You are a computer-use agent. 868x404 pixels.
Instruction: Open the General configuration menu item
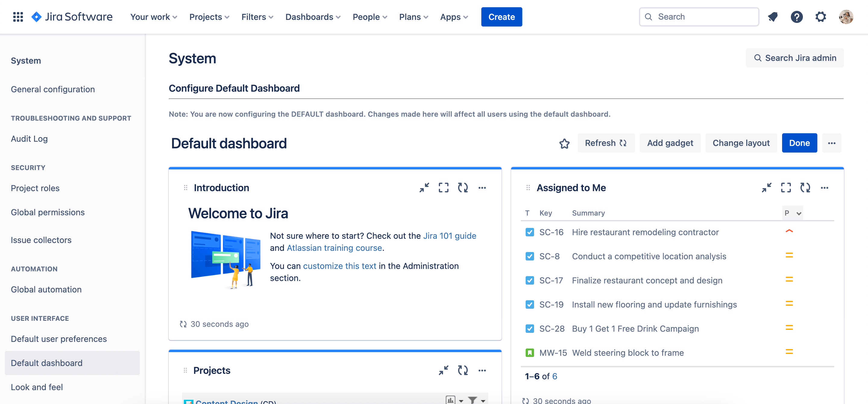click(53, 89)
